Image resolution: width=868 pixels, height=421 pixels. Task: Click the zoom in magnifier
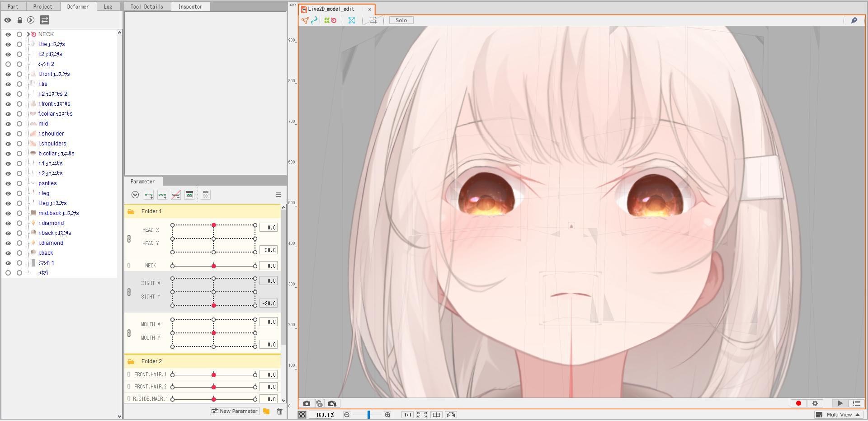387,415
